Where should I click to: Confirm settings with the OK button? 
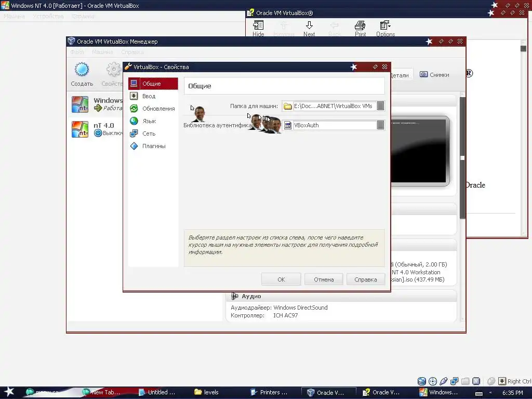(281, 279)
